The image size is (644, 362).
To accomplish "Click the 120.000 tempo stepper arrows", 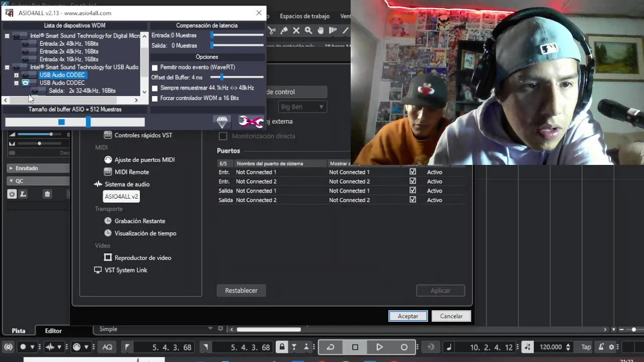I will (568, 347).
